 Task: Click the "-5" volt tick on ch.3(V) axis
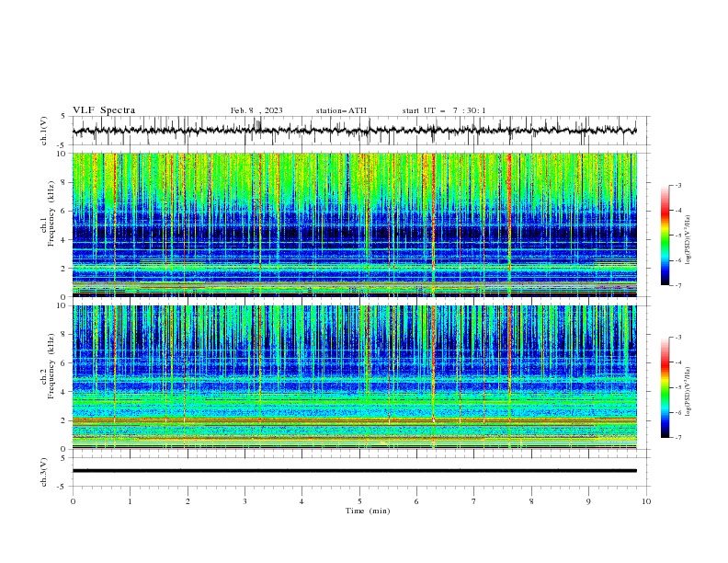(x=63, y=487)
